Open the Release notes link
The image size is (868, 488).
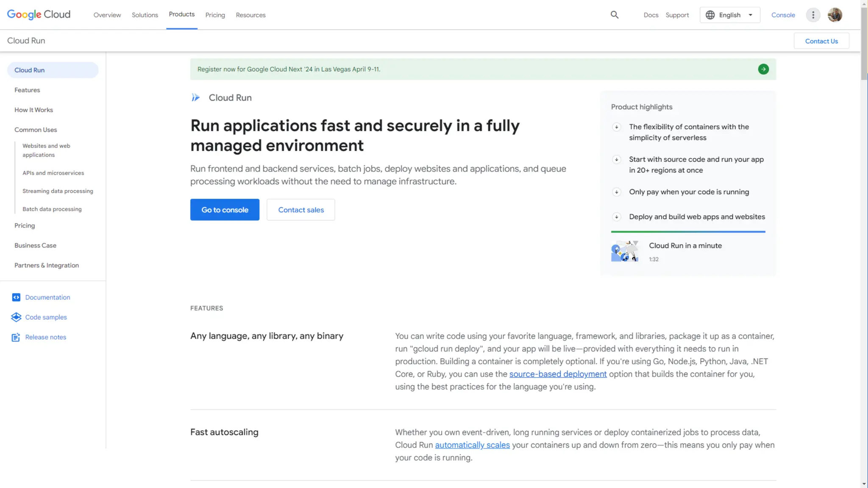click(x=45, y=337)
